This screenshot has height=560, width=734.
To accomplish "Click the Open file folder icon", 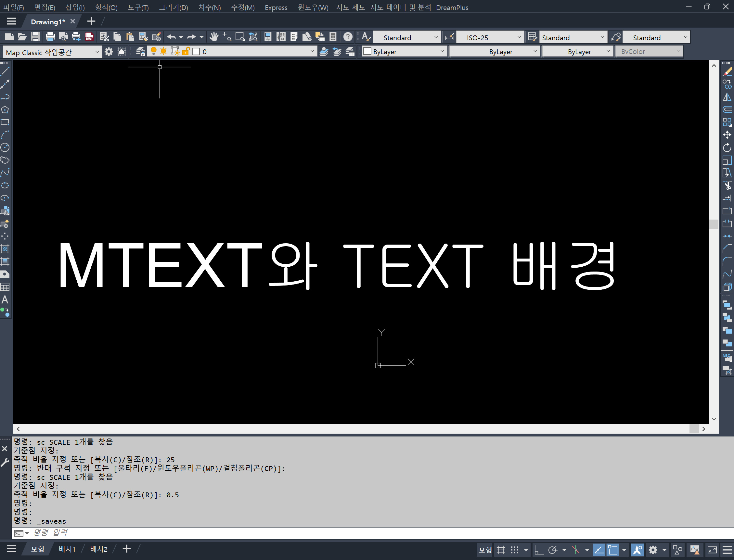I will click(x=22, y=37).
